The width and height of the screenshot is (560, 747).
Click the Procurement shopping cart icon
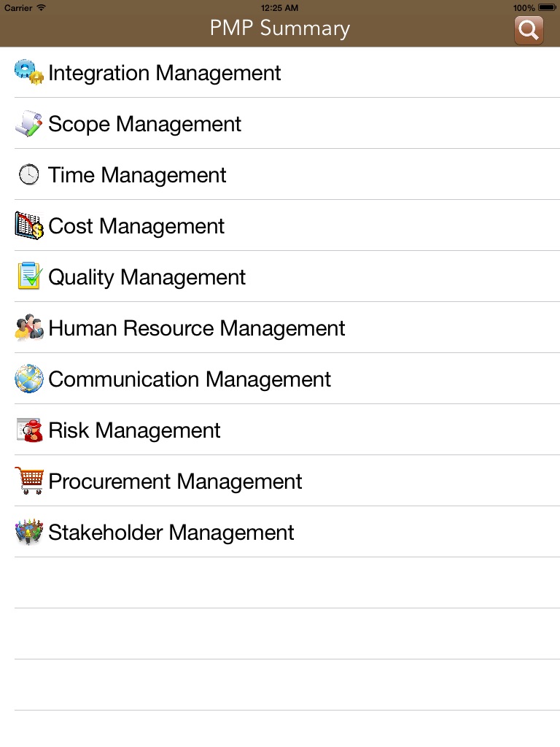tap(29, 481)
